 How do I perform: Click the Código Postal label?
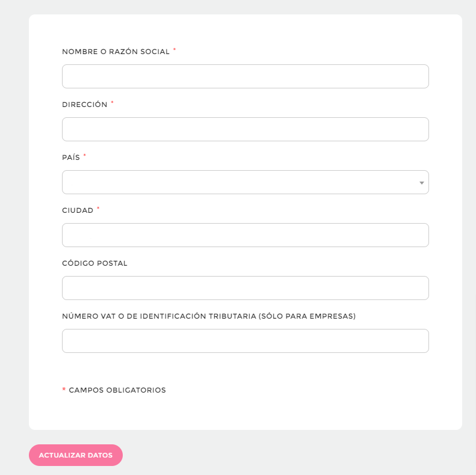[94, 263]
